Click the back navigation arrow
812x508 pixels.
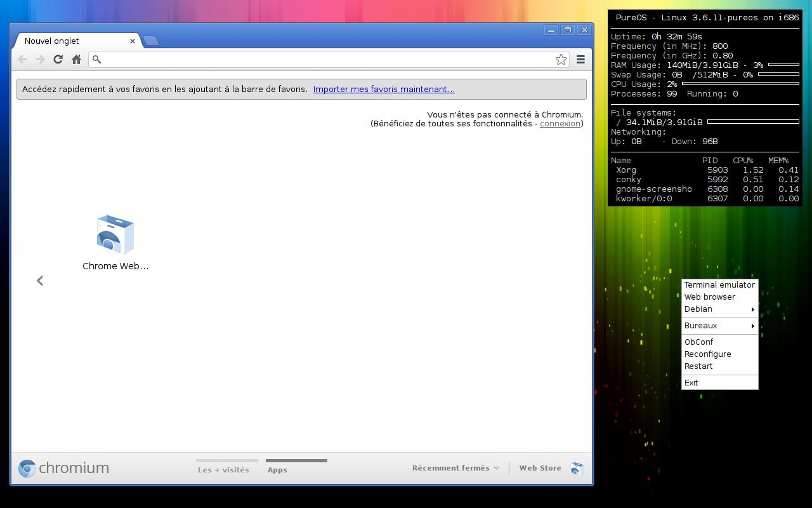[x=23, y=59]
